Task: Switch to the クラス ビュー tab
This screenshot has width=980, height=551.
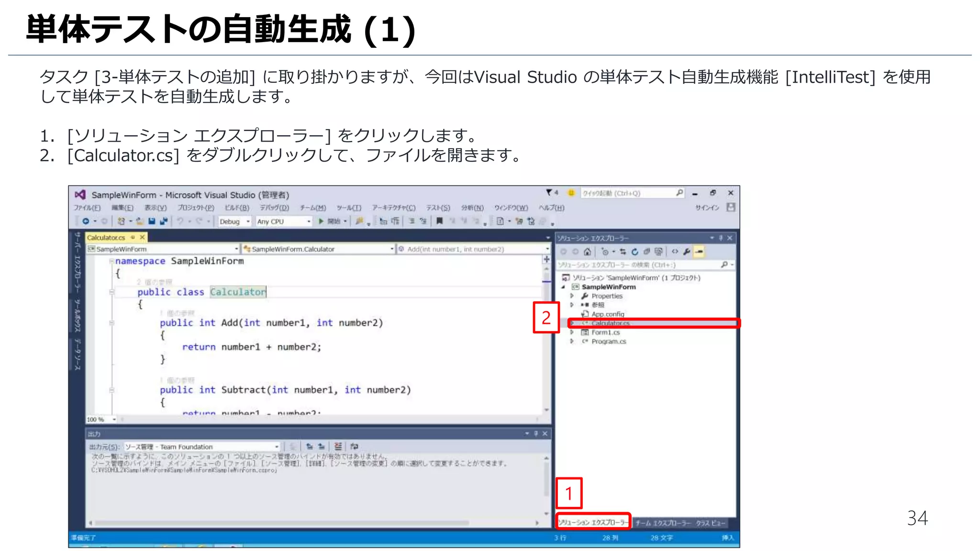Action: (x=711, y=523)
